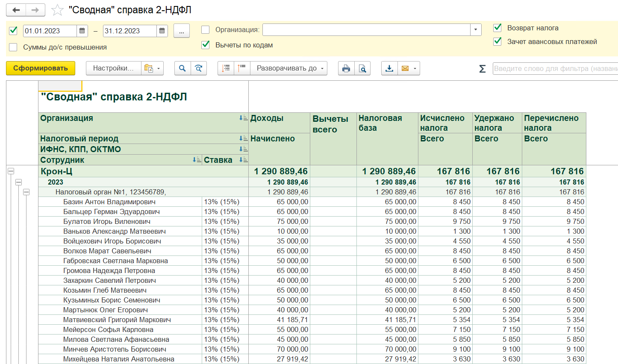Image resolution: width=618 pixels, height=364 pixels.
Task: Toggle Возврат налога checkbox
Action: (497, 28)
